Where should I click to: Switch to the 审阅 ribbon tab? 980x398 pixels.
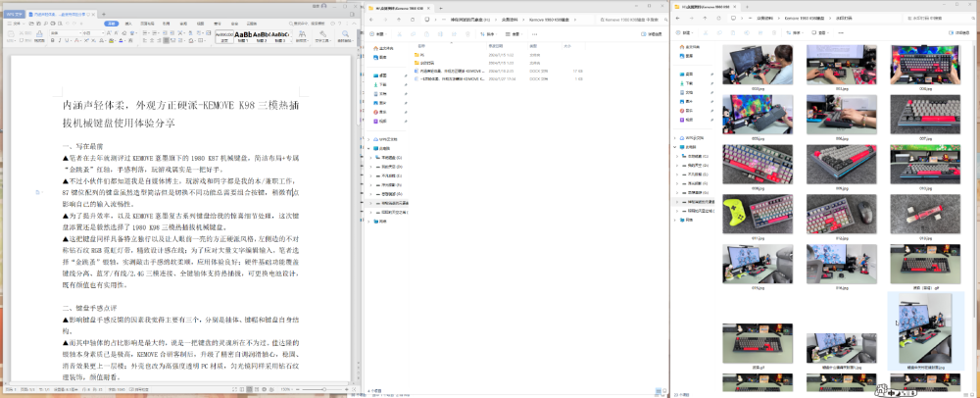(x=183, y=24)
